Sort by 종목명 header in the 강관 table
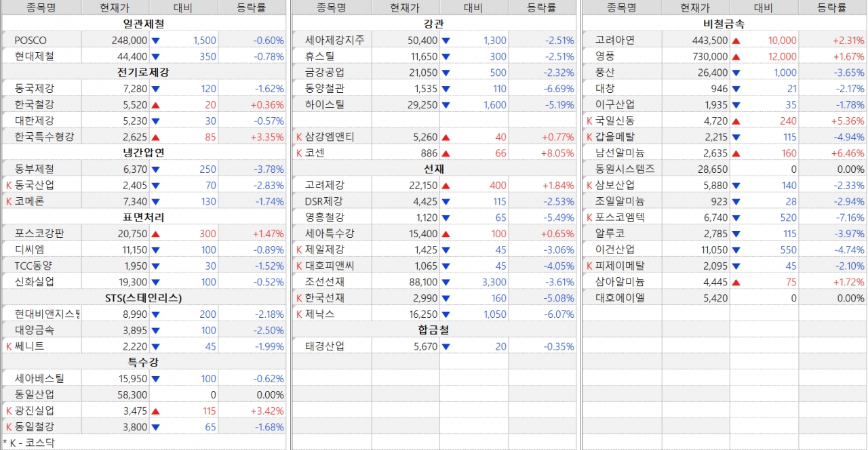Viewport: 868px width, 450px height. pos(331,8)
